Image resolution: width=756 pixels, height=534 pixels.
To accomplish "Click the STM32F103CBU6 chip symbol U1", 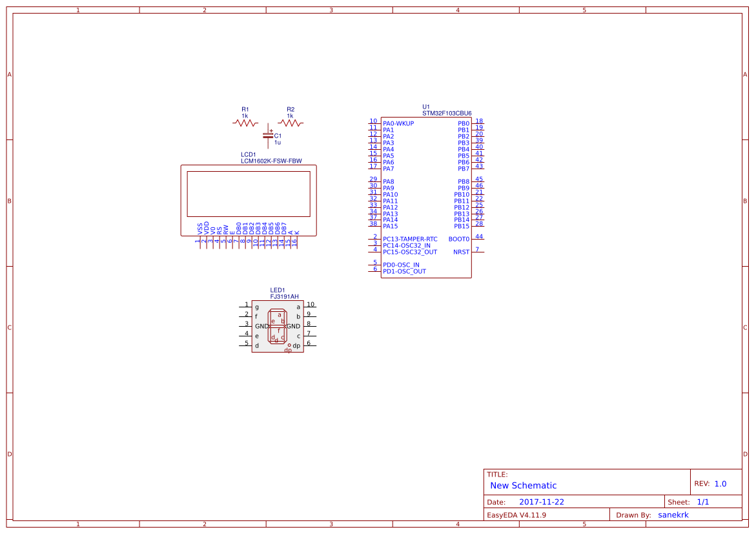I will 426,194.
